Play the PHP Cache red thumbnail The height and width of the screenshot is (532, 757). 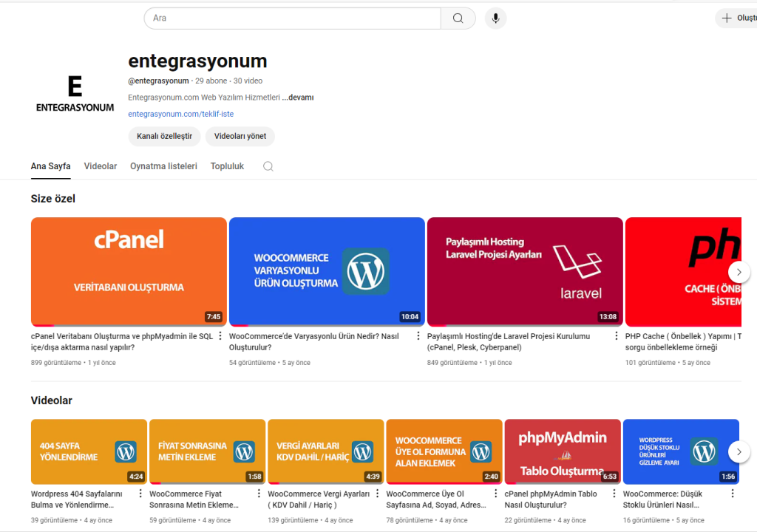(683, 272)
